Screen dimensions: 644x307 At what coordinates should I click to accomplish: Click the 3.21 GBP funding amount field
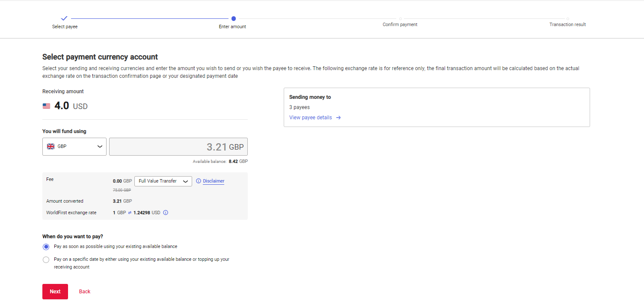[x=178, y=147]
